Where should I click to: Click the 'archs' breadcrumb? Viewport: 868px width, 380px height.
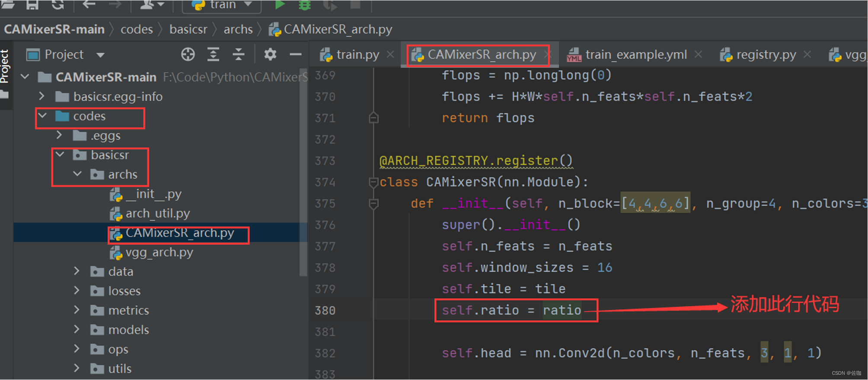click(238, 29)
